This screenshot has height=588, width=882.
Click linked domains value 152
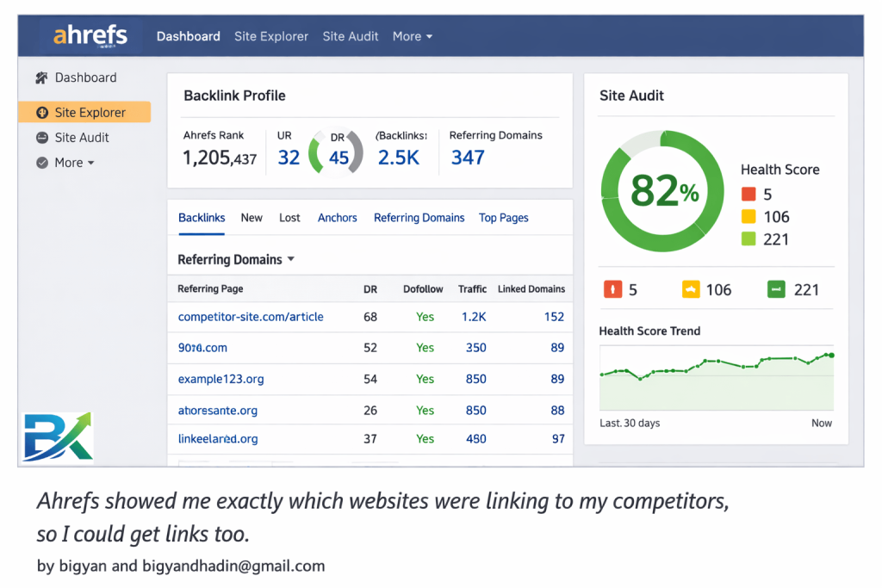[554, 317]
